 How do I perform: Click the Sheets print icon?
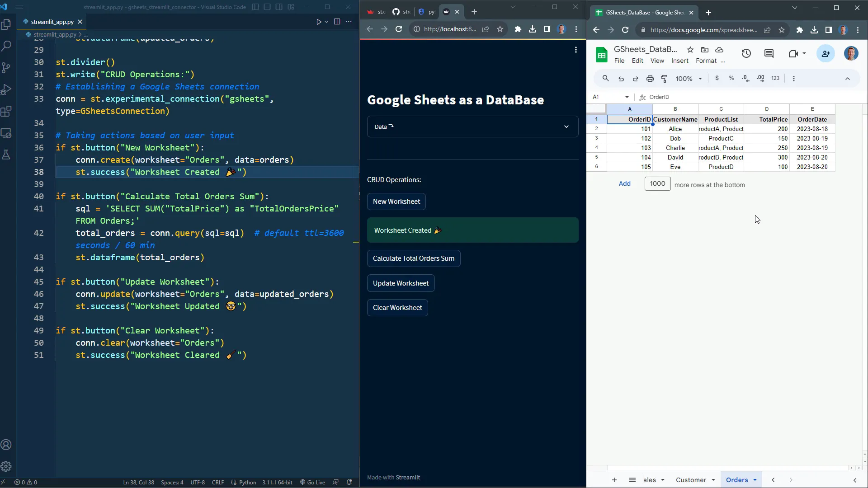click(x=650, y=79)
